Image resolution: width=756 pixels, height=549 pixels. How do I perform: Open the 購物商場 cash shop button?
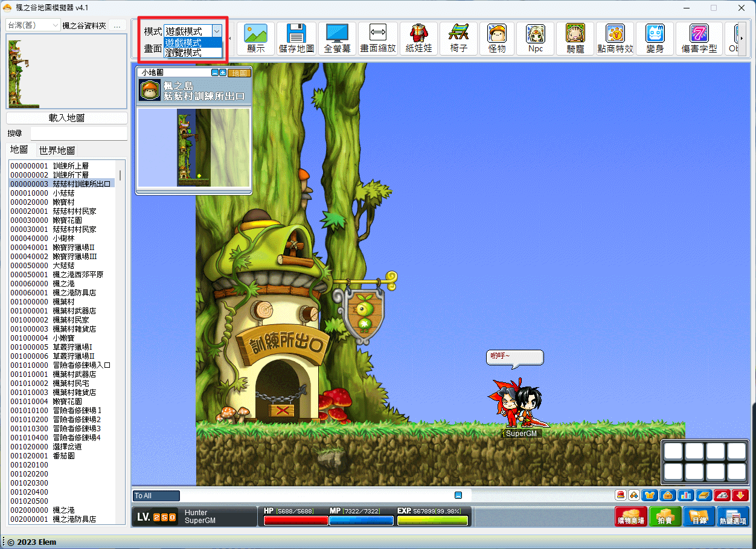(630, 516)
